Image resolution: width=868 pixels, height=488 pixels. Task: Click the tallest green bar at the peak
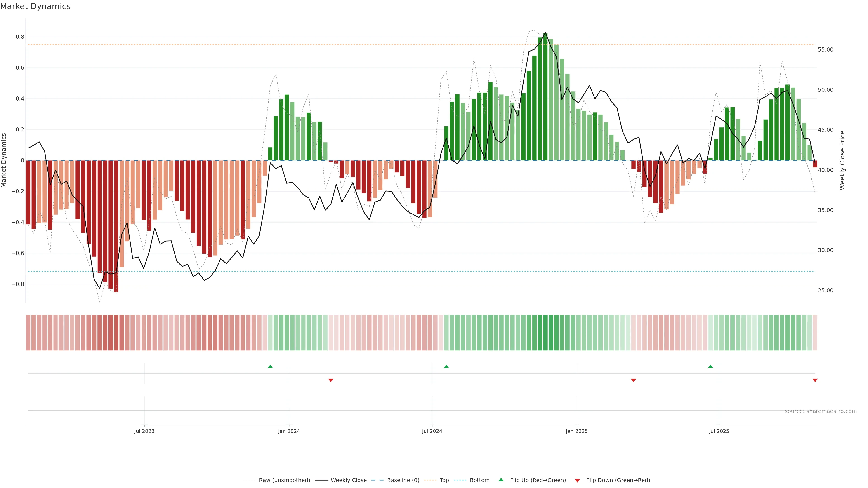[x=545, y=98]
